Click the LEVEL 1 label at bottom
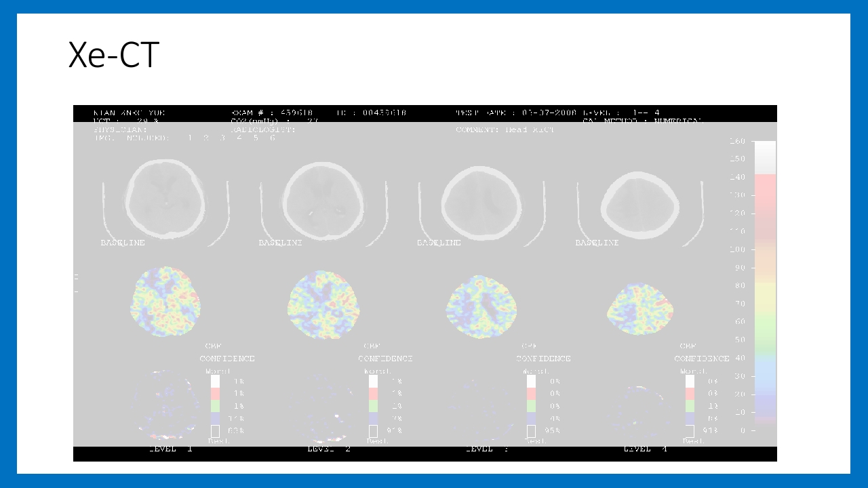The image size is (868, 488). click(x=170, y=449)
